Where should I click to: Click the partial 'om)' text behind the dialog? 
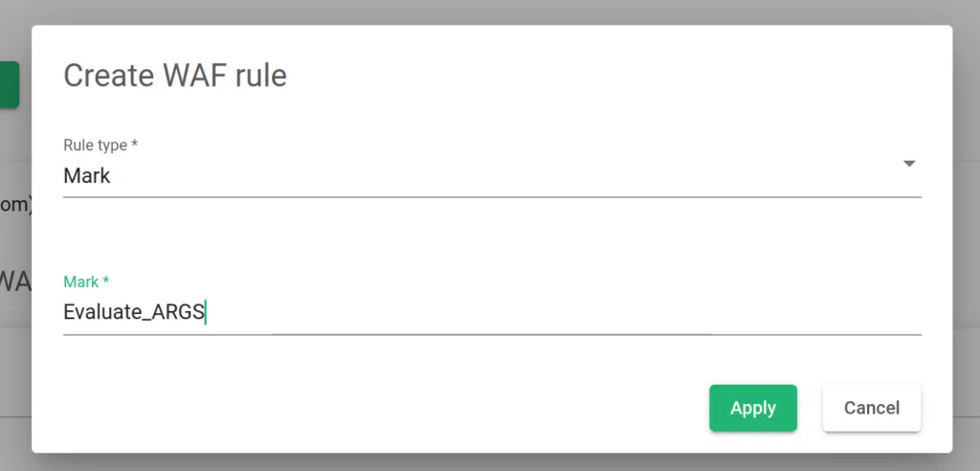(14, 205)
